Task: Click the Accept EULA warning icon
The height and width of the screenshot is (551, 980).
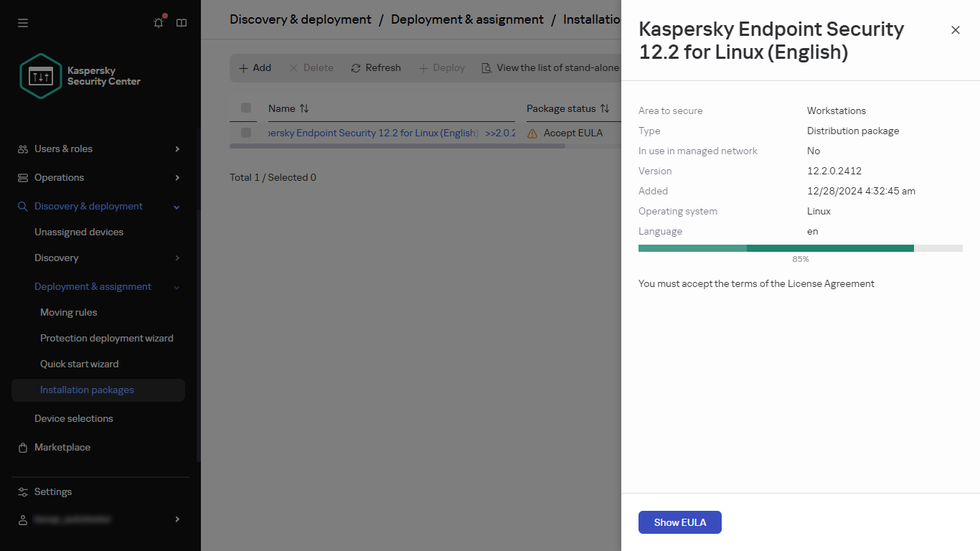Action: coord(531,133)
